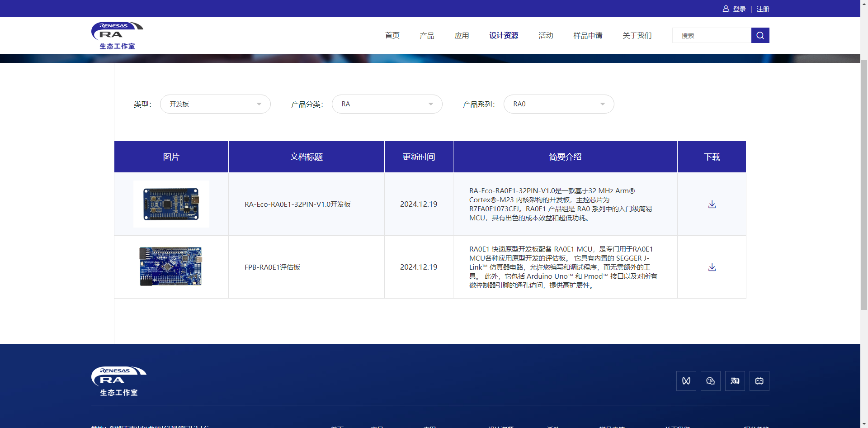Expand the 类型 dropdown showing 开发板

(x=215, y=104)
